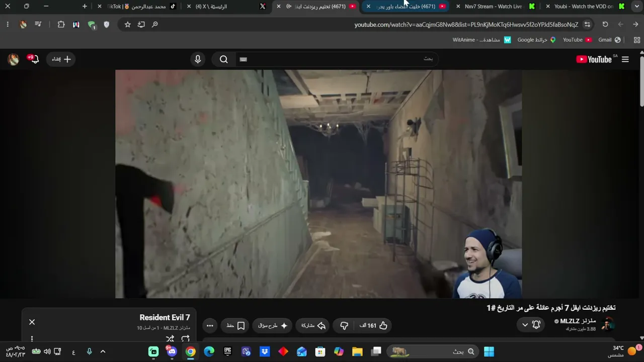Image resolution: width=644 pixels, height=362 pixels.
Task: Toggle loop for the playlist
Action: click(x=186, y=339)
